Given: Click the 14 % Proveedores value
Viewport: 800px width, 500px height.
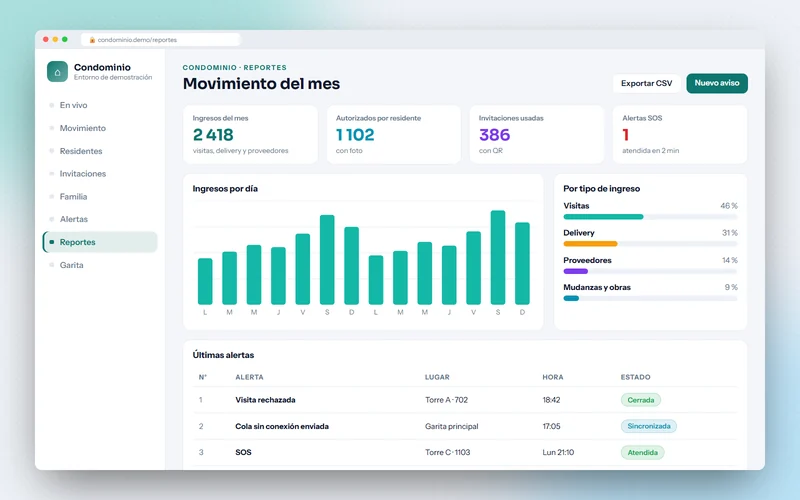Looking at the screenshot, I should (730, 260).
